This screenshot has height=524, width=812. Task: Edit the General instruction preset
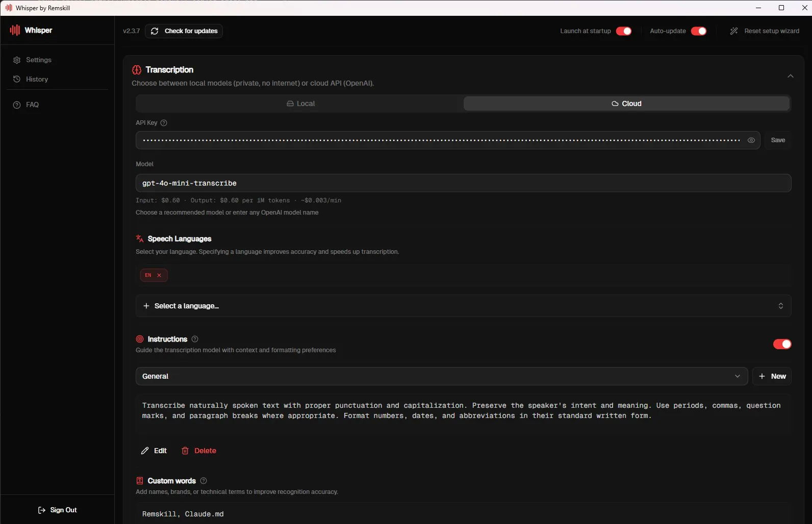154,451
